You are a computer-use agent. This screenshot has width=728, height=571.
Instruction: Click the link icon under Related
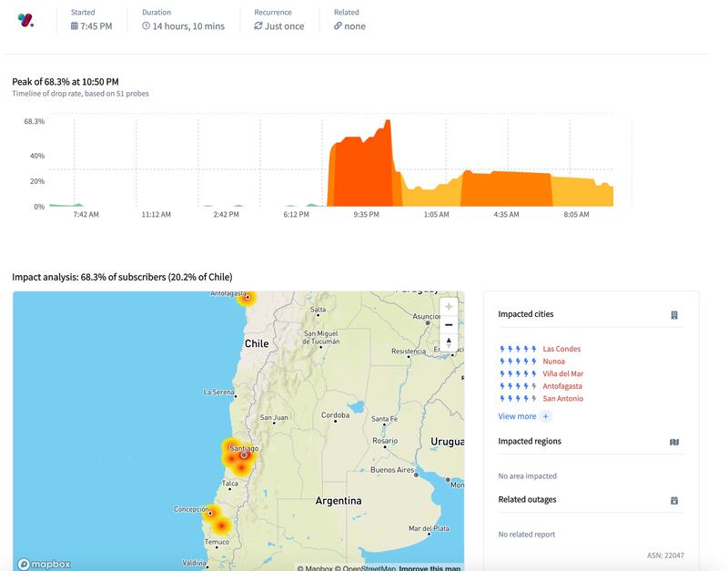338,26
